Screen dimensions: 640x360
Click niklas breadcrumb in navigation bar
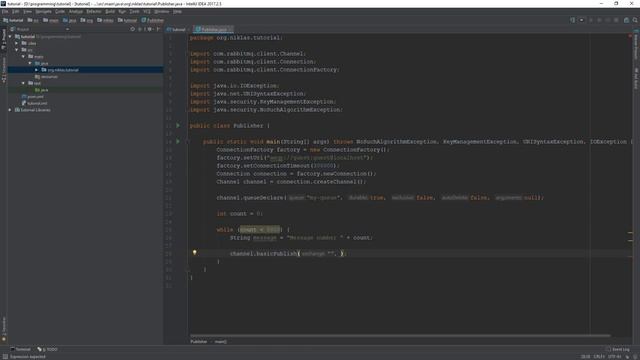click(105, 20)
